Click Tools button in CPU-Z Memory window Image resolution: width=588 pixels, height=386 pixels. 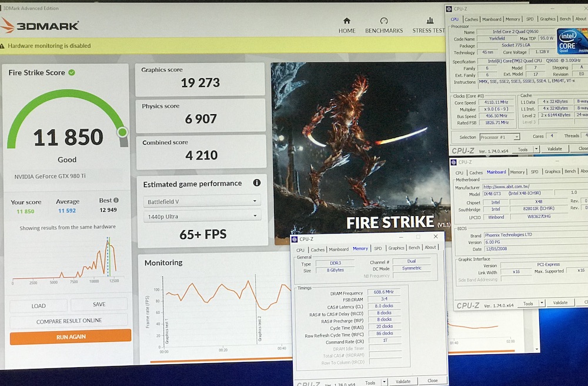pos(370,382)
